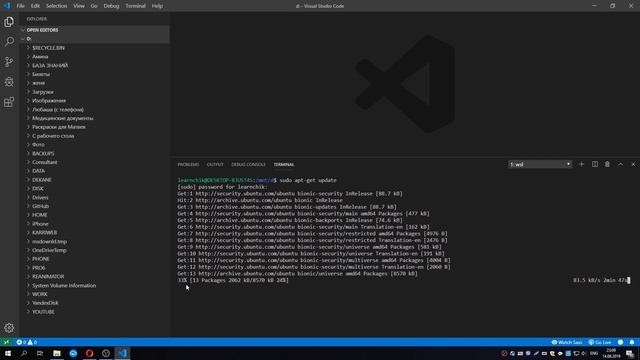Viewport: 640px width, 360px height.
Task: Expand System Volume Information folder
Action: (95, 285)
